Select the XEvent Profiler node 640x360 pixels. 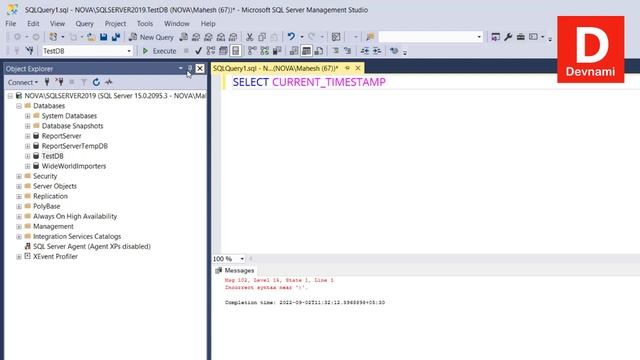[55, 257]
